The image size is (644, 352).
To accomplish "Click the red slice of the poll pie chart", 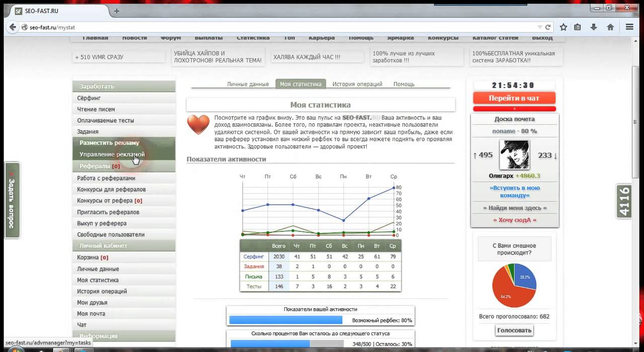I will (508, 292).
